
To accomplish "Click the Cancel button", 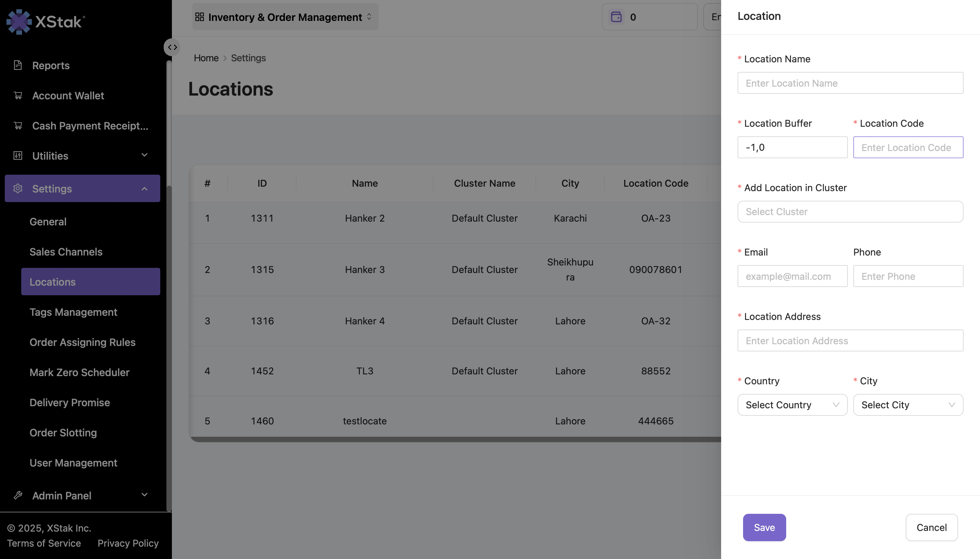I will (931, 527).
